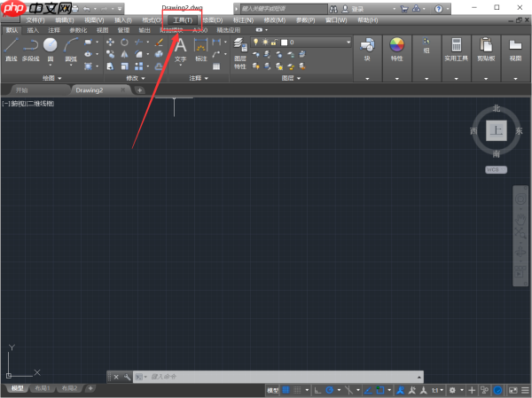This screenshot has width=532, height=398.
Task: Toggle Clean Screen in status bar
Action: coord(513,390)
